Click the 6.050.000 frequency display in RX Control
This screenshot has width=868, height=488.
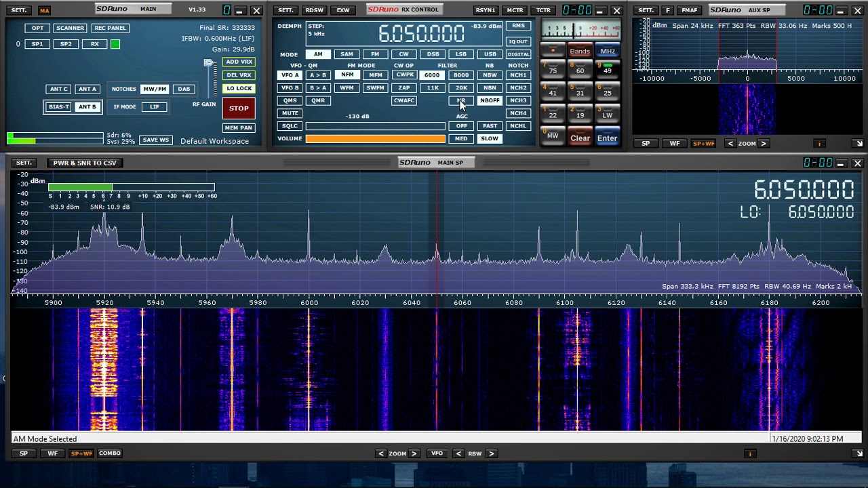pos(421,33)
